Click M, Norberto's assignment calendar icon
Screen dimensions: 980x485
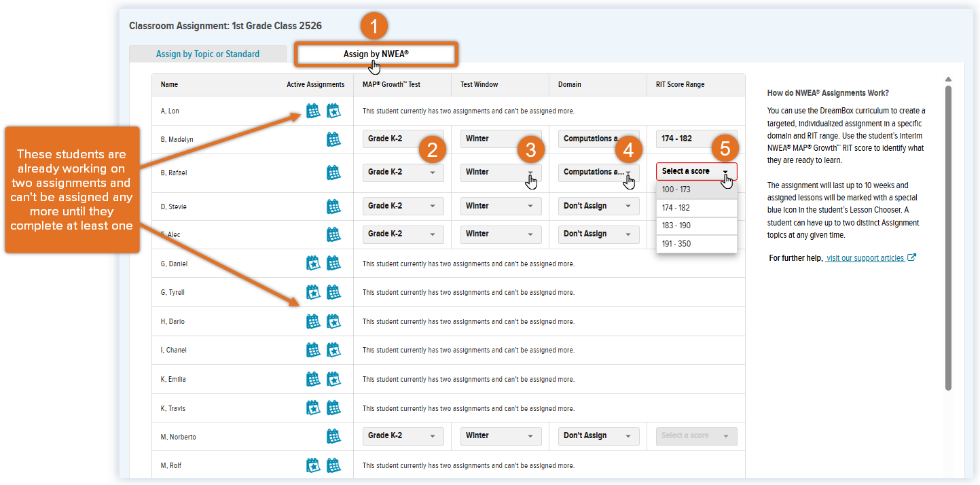pos(333,436)
